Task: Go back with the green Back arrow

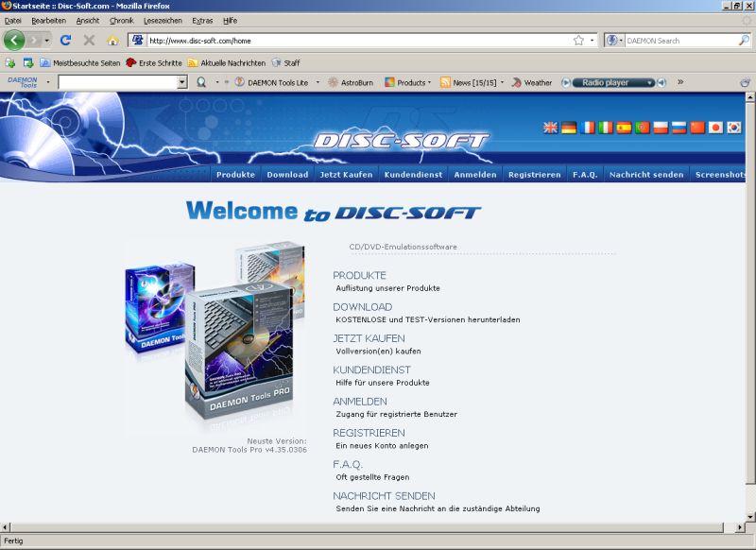Action: (14, 41)
